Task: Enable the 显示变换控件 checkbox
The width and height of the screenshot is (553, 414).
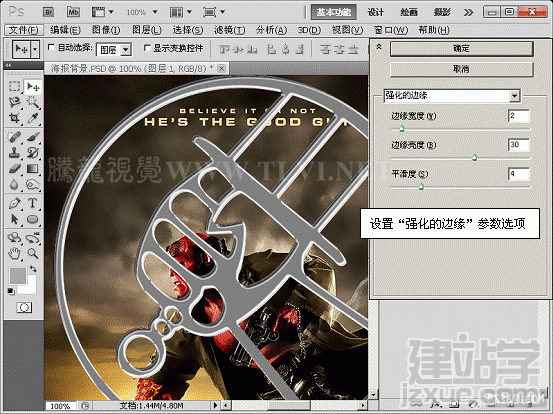Action: [147, 48]
